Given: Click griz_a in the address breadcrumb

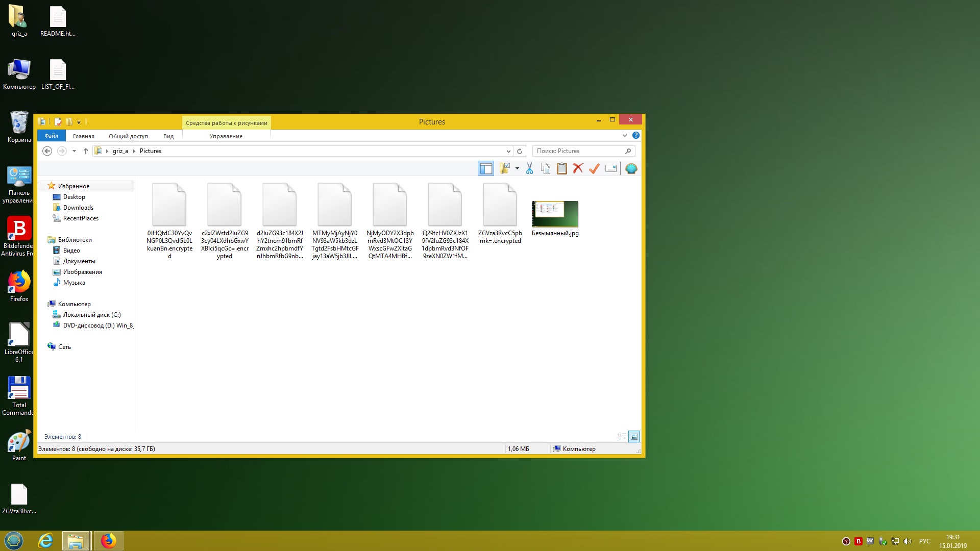Looking at the screenshot, I should pyautogui.click(x=120, y=151).
